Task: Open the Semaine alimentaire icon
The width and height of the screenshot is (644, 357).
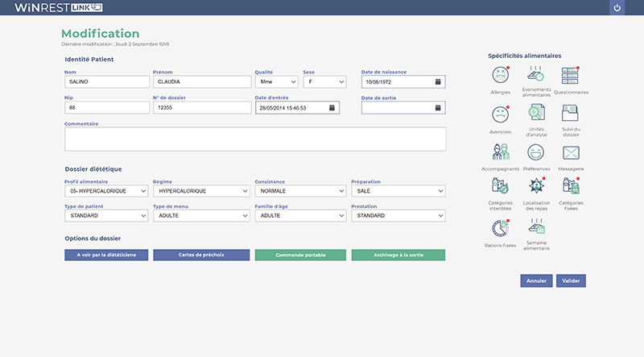Action: pyautogui.click(x=536, y=226)
